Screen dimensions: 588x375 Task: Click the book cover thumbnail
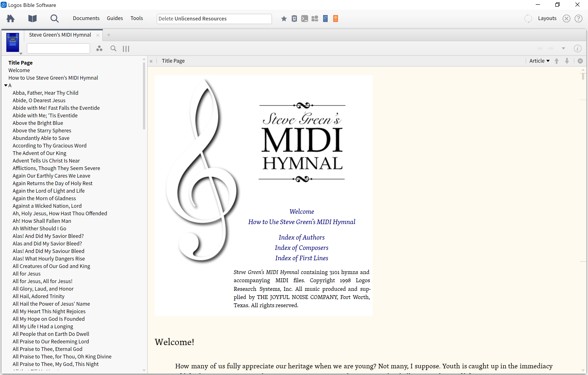pos(13,42)
